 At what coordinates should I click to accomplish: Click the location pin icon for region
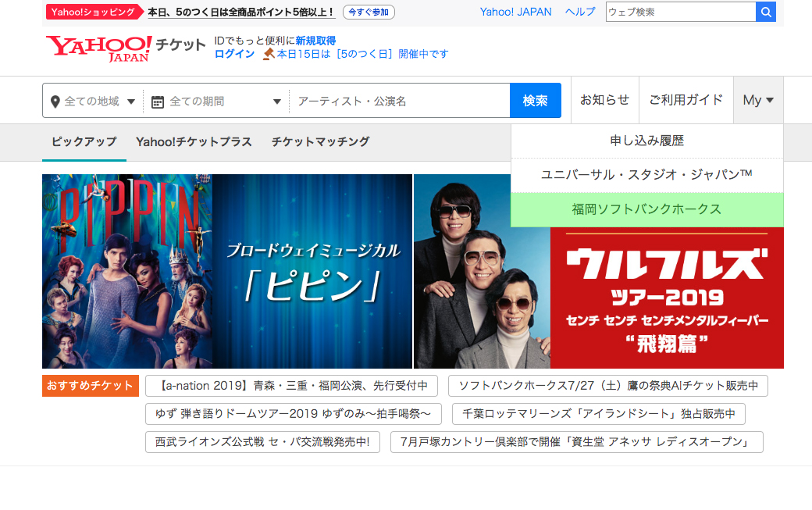55,102
